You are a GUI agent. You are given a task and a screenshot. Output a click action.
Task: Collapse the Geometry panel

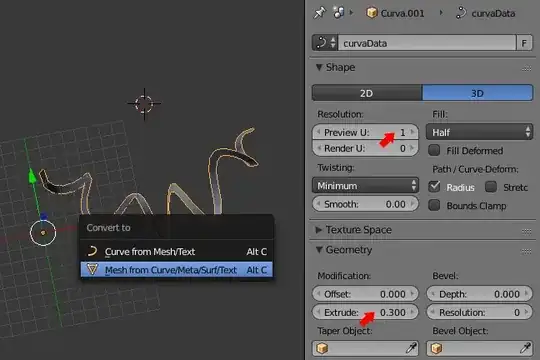319,250
